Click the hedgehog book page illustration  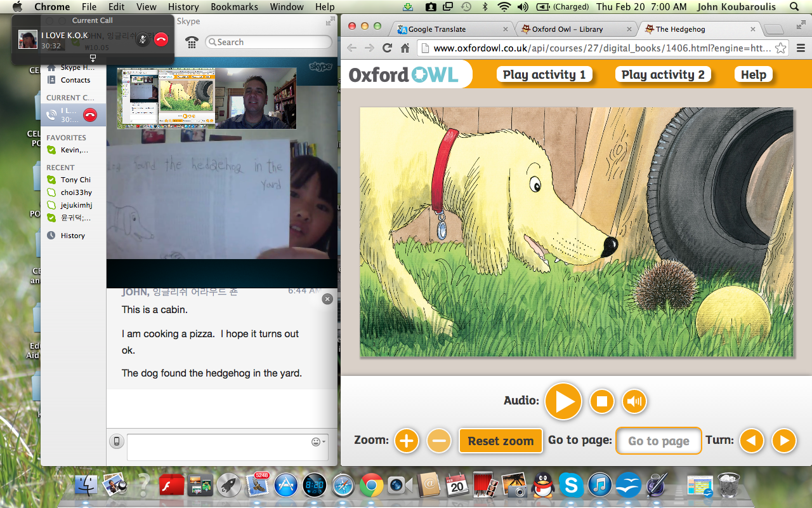coord(576,232)
